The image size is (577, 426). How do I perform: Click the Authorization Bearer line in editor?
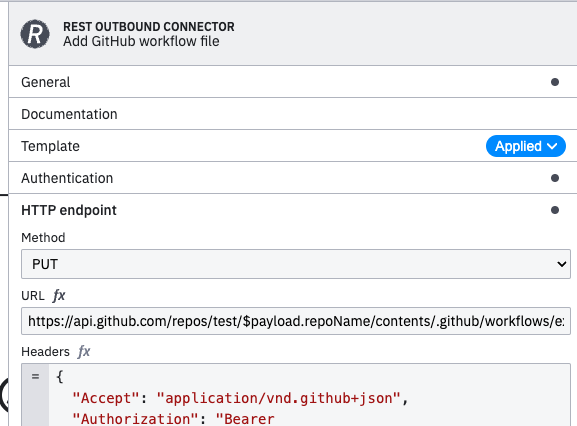173,419
